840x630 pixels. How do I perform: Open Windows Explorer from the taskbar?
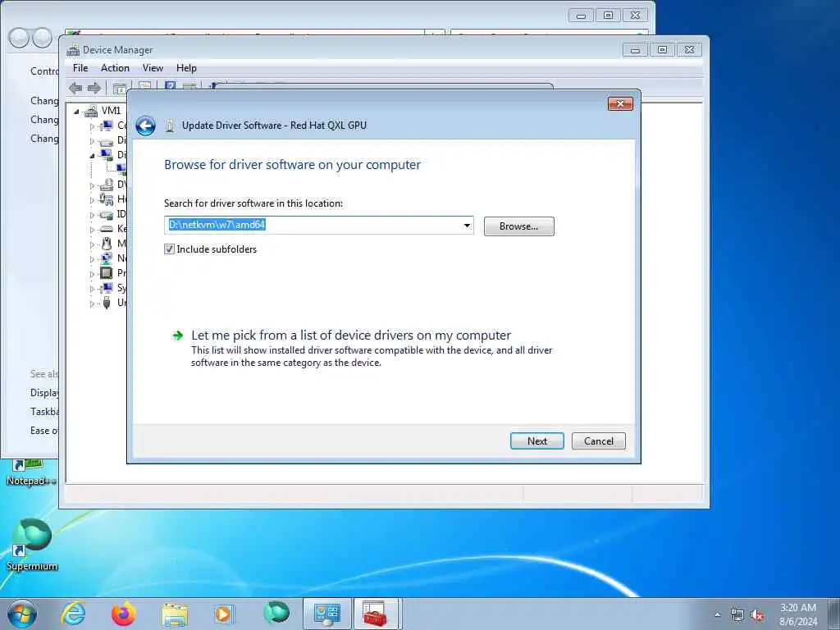(175, 614)
